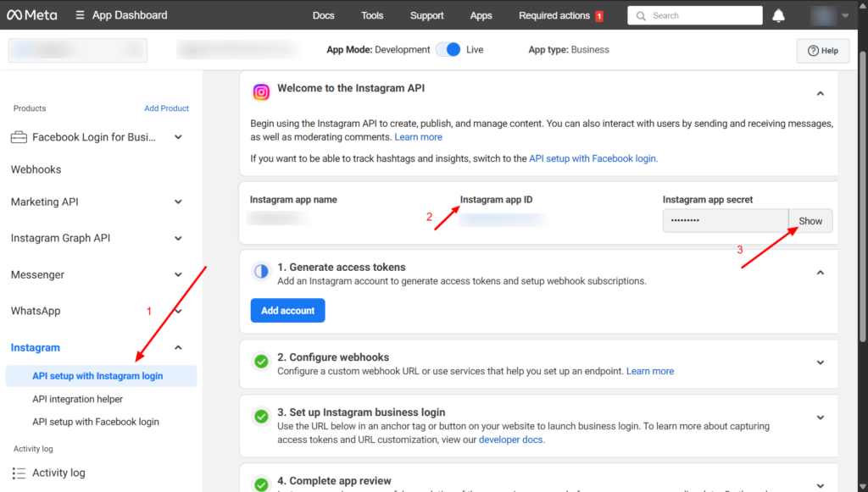Collapse Instagram sidebar section
Viewport: 868px width, 492px height.
click(x=178, y=348)
